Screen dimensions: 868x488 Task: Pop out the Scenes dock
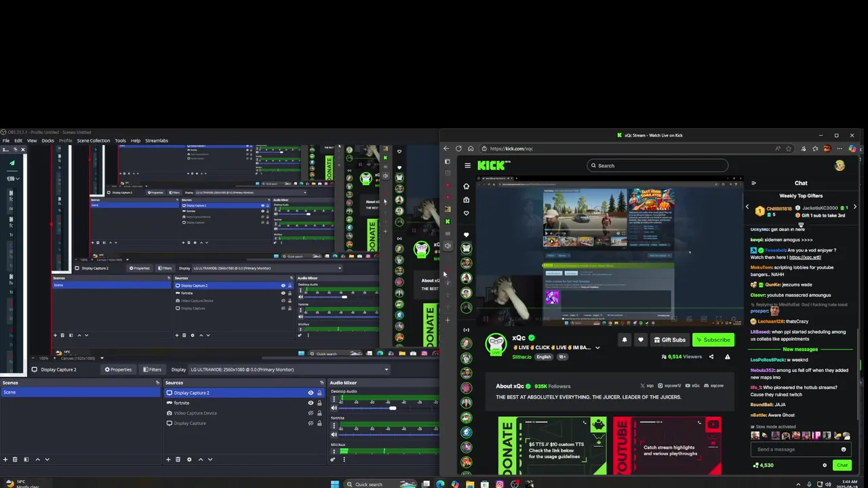(157, 383)
